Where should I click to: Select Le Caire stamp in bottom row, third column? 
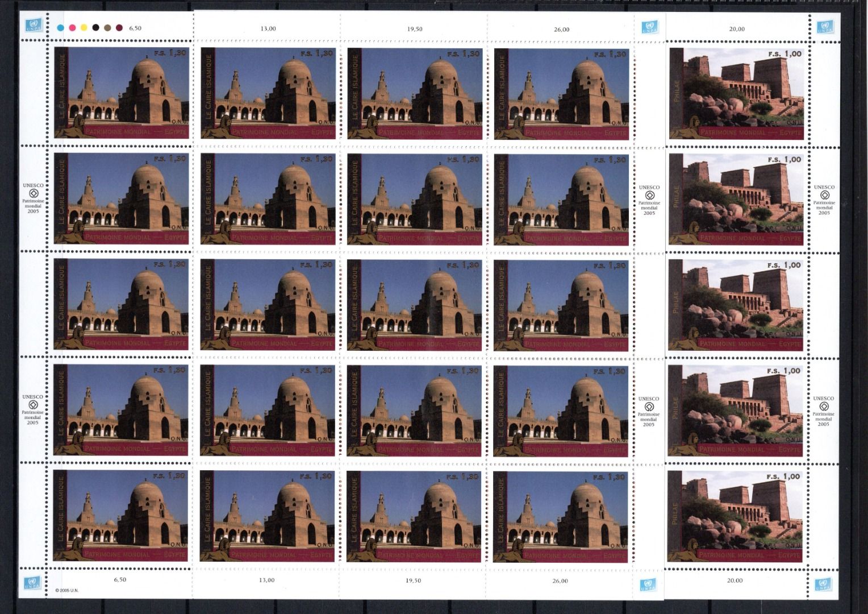pos(414,517)
